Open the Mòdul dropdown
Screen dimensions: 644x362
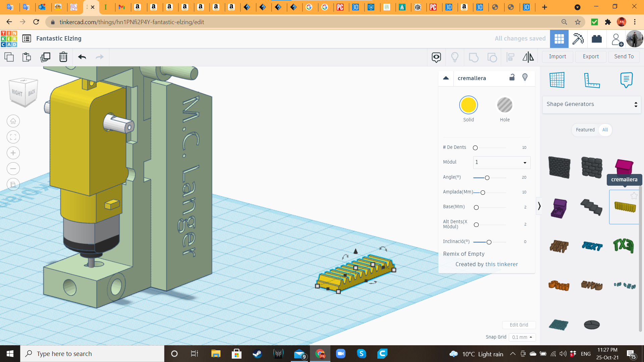pos(501,162)
